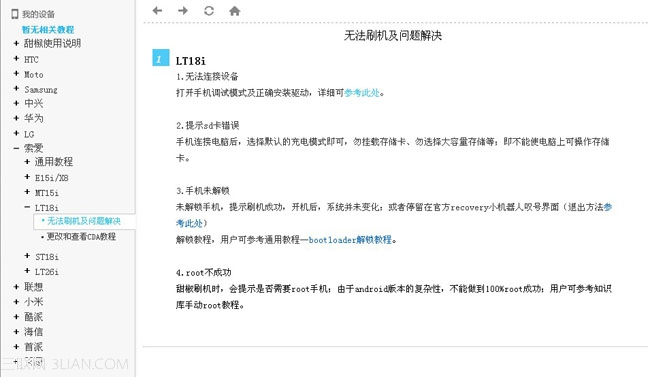Expand the 首派 tree node
Screen dimensions: 650x377
pos(16,346)
